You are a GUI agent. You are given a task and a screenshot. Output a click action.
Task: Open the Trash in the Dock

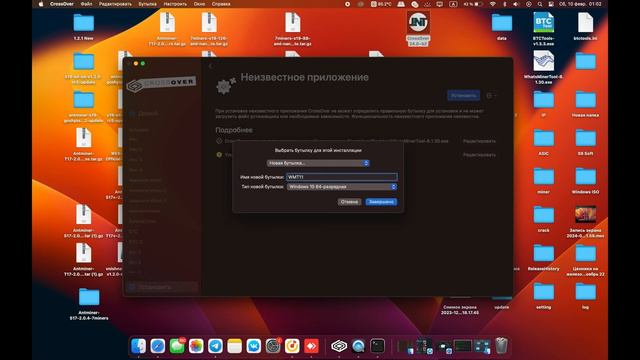pos(501,346)
